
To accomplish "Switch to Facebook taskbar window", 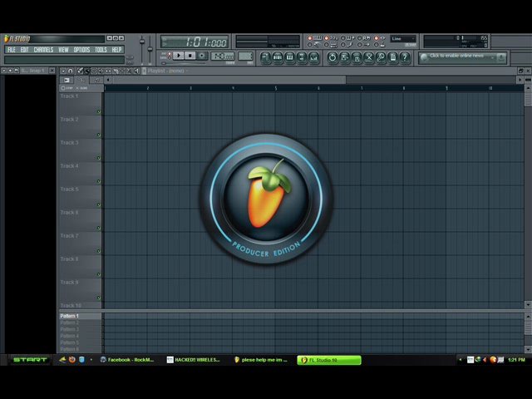I will [x=127, y=360].
